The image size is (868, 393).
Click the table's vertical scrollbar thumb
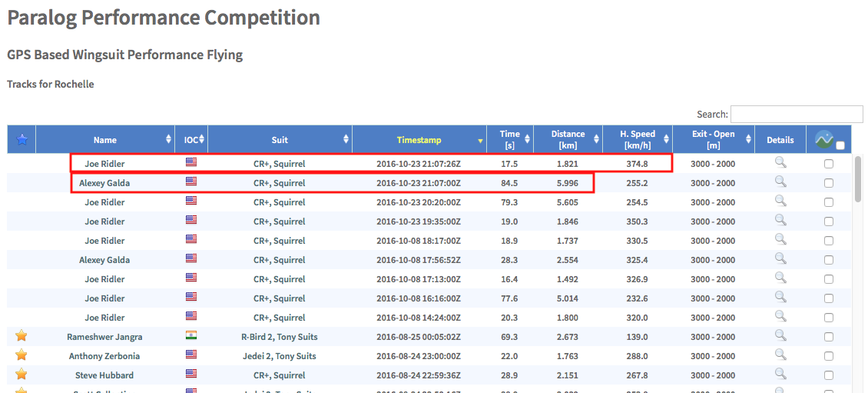pos(858,178)
